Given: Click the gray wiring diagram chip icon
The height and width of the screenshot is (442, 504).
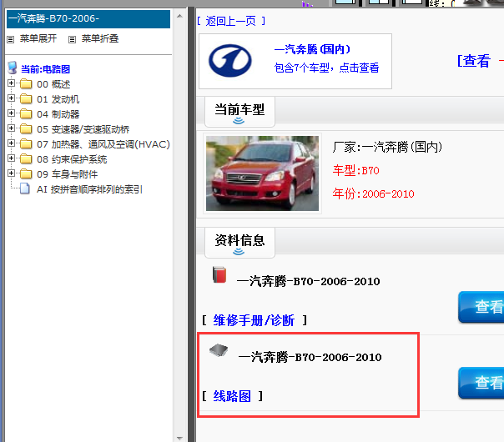Looking at the screenshot, I should pos(219,350).
